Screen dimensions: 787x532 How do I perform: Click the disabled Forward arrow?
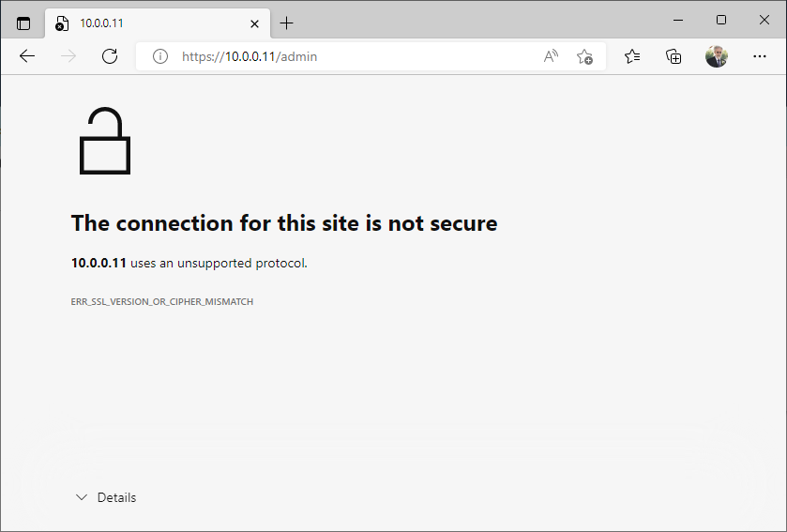pyautogui.click(x=68, y=56)
